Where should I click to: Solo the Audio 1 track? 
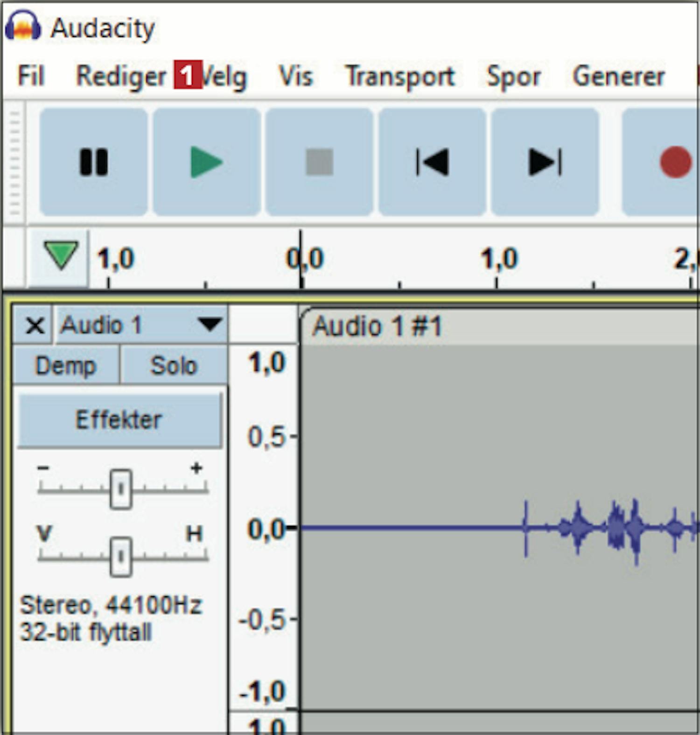[174, 365]
